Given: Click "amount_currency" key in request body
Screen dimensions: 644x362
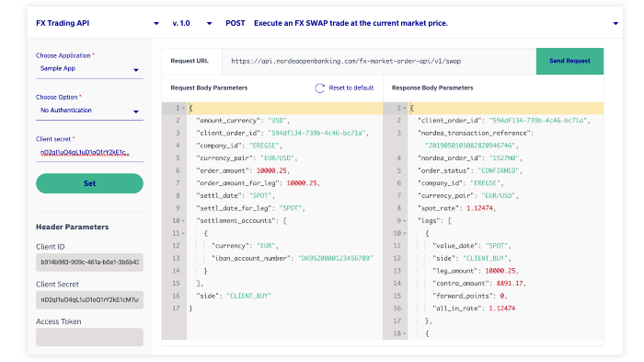Looking at the screenshot, I should click(x=229, y=121).
